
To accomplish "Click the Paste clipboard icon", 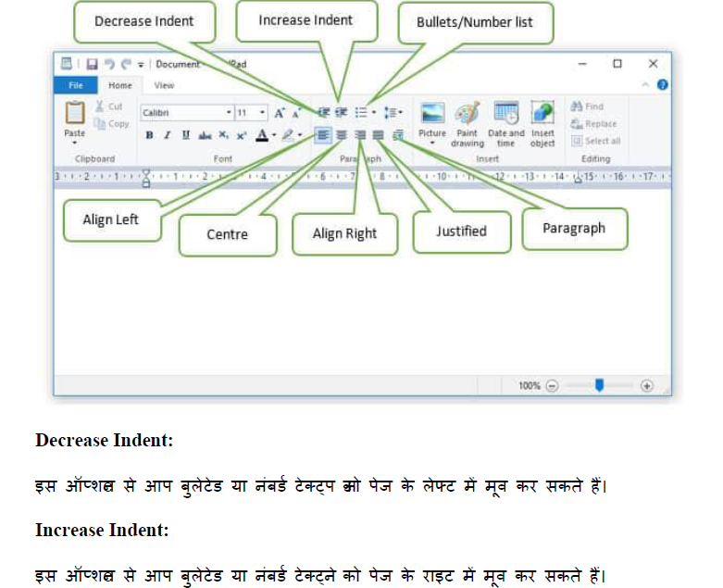I will click(x=74, y=115).
